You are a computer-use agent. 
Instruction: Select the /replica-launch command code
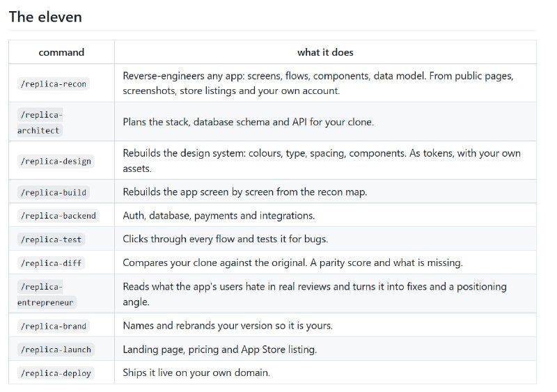56,350
